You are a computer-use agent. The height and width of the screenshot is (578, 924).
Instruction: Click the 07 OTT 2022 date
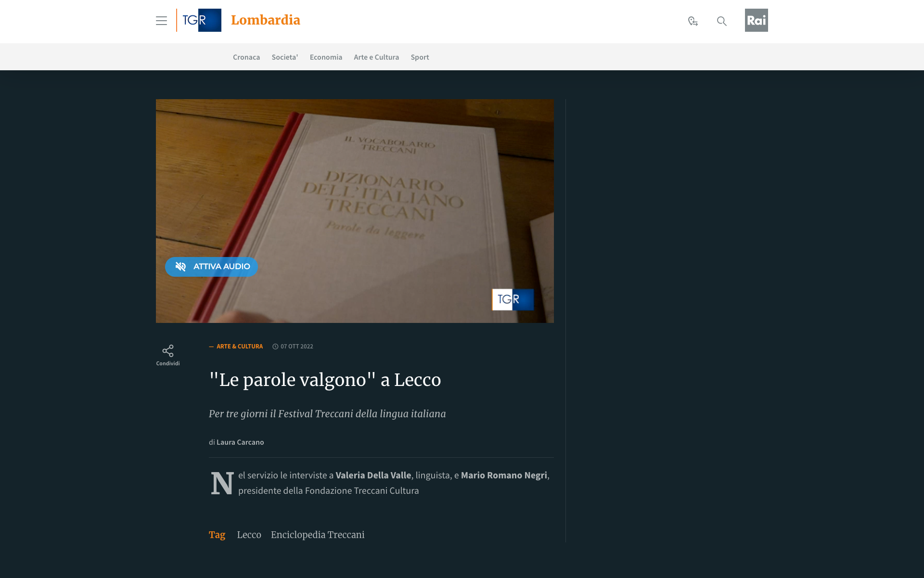[296, 347]
